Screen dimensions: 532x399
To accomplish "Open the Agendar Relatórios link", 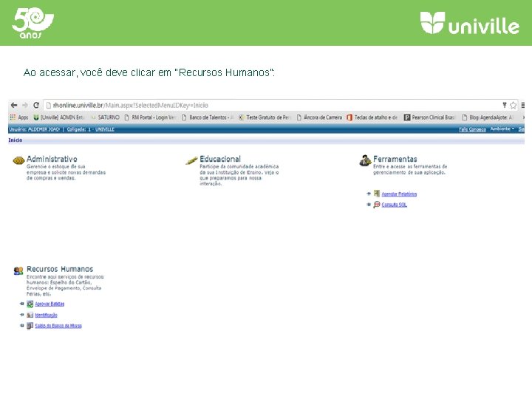I will [399, 194].
